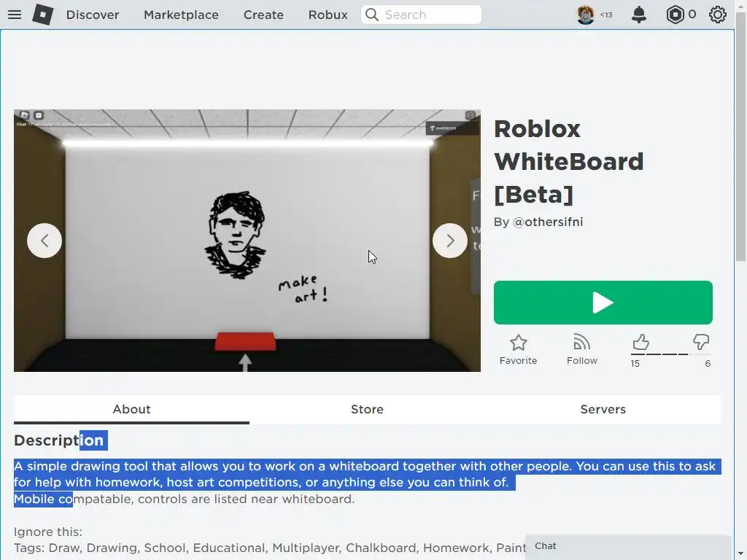Click the magnifying glass search icon
This screenshot has width=747, height=560.
pyautogui.click(x=372, y=15)
